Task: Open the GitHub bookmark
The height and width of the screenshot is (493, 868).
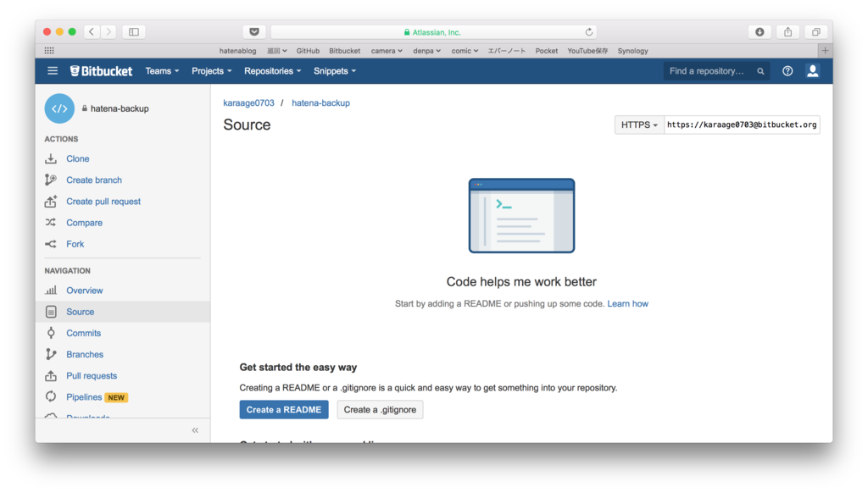Action: coord(308,51)
